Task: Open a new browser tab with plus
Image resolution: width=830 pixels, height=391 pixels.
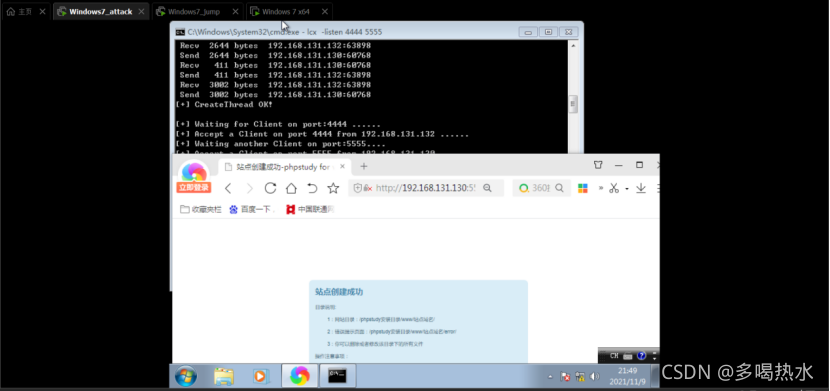Action: (364, 166)
